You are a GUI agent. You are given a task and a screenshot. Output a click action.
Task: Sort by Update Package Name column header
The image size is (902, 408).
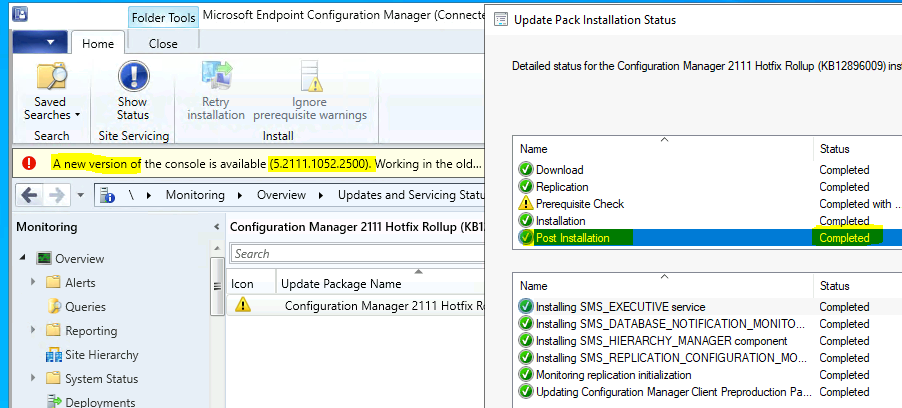point(380,284)
